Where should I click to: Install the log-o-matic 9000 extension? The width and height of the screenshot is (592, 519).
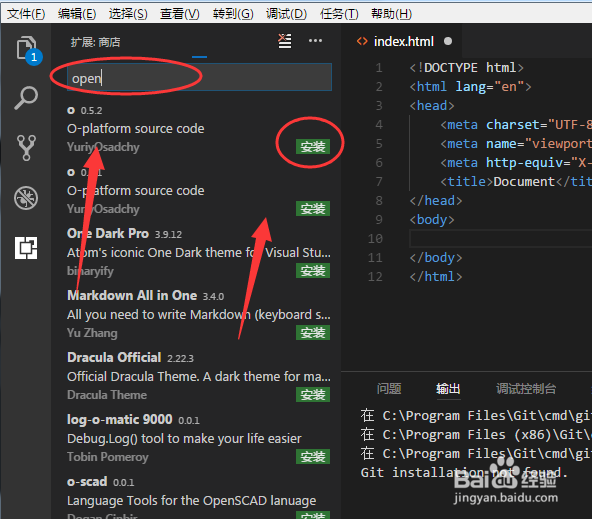(x=313, y=456)
